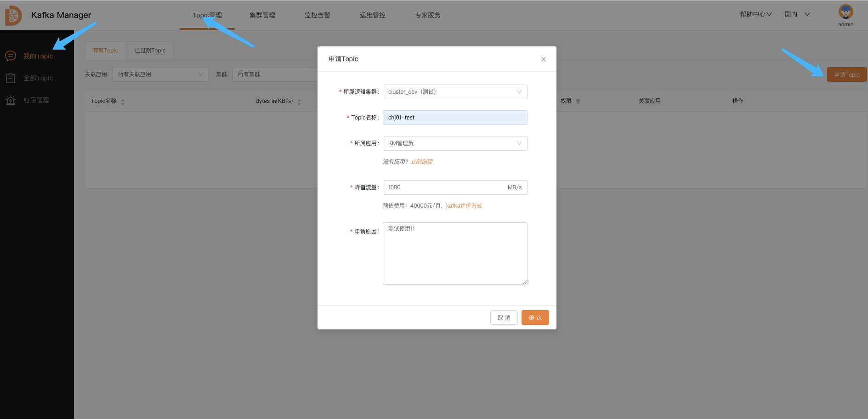Open the 运维管控 top menu

tap(373, 15)
